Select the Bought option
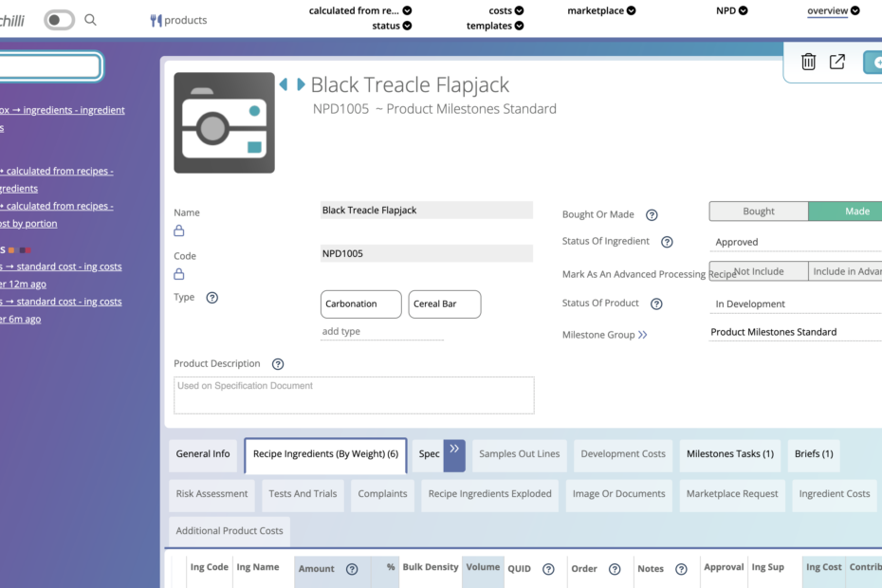The height and width of the screenshot is (588, 882). click(759, 211)
